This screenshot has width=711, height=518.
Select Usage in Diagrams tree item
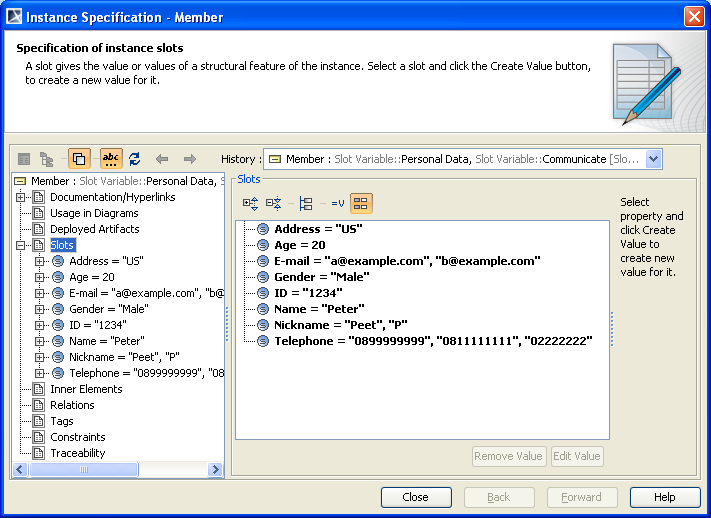pos(94,213)
